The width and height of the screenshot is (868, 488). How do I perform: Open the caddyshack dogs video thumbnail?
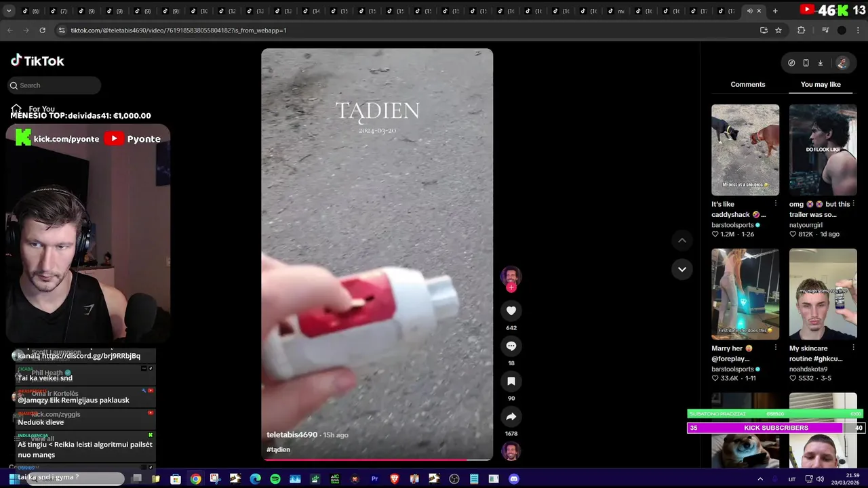745,150
